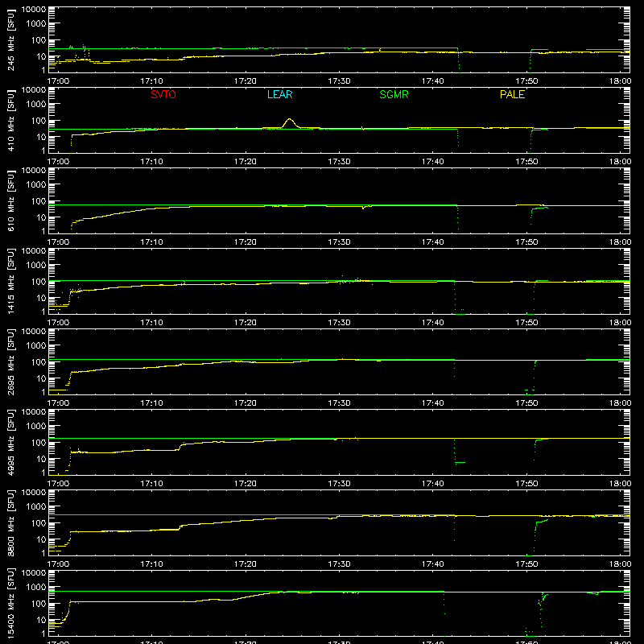Click the green SGMR station label
Screen dimensions: 644x644
(x=394, y=94)
